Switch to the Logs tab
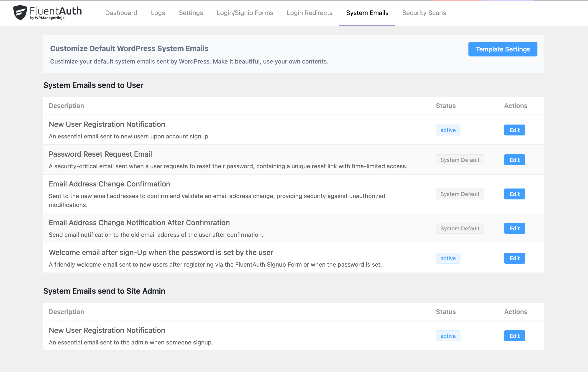588x372 pixels. (x=158, y=13)
